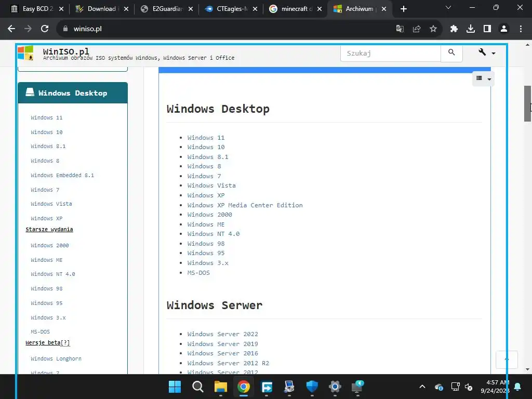The width and height of the screenshot is (532, 399).
Task: Click the Wersje beta[?] sidebar label
Action: pos(47,343)
